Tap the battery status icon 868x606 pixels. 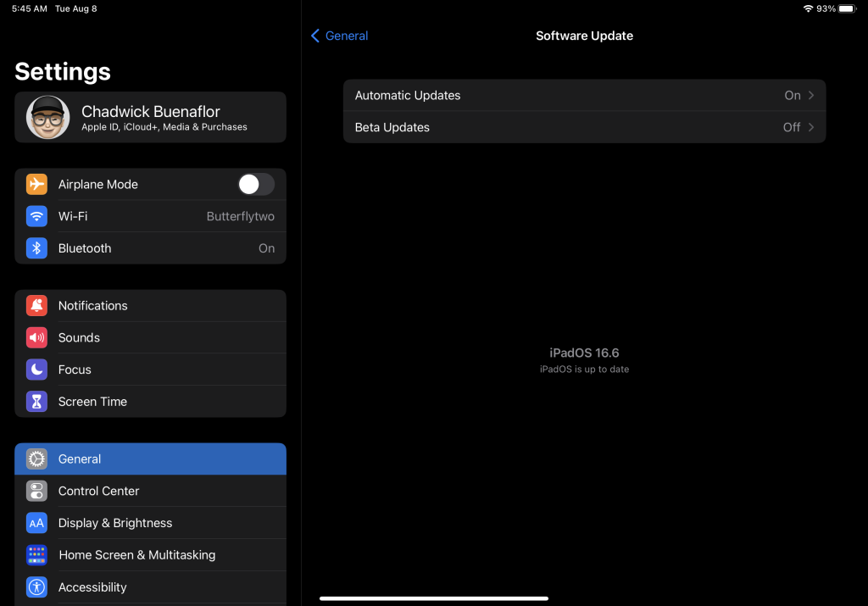pos(848,8)
